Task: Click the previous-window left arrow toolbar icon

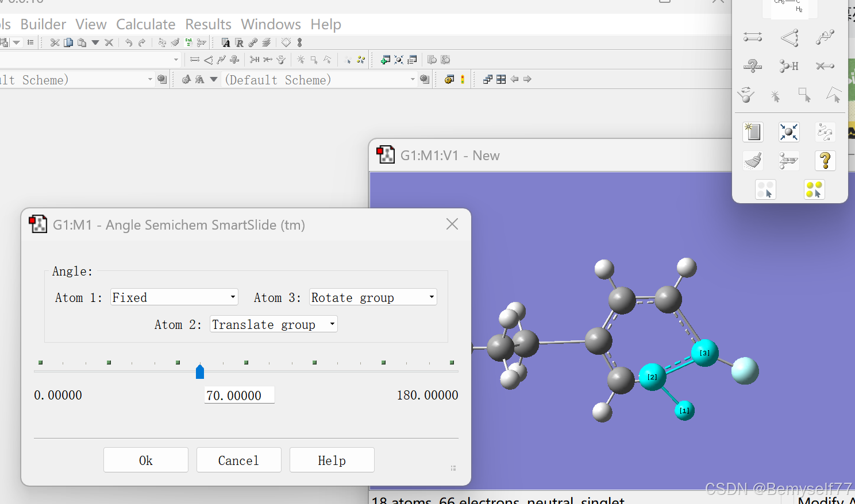Action: tap(514, 79)
